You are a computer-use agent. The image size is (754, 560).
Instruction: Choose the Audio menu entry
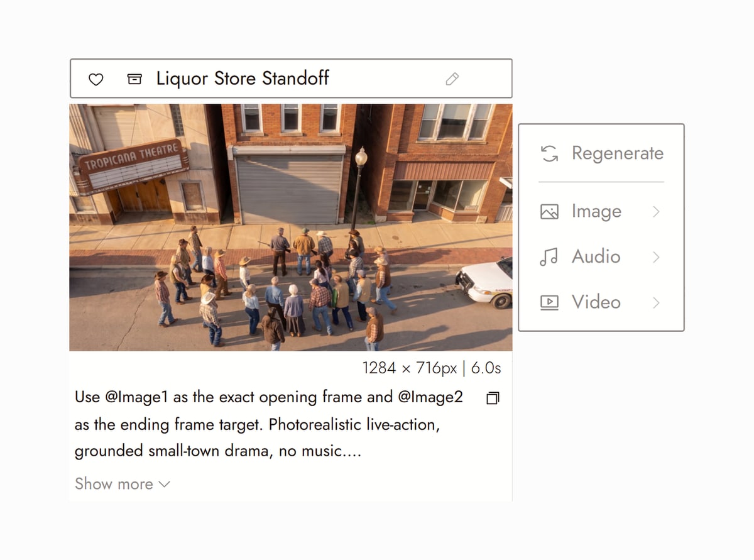pos(601,257)
